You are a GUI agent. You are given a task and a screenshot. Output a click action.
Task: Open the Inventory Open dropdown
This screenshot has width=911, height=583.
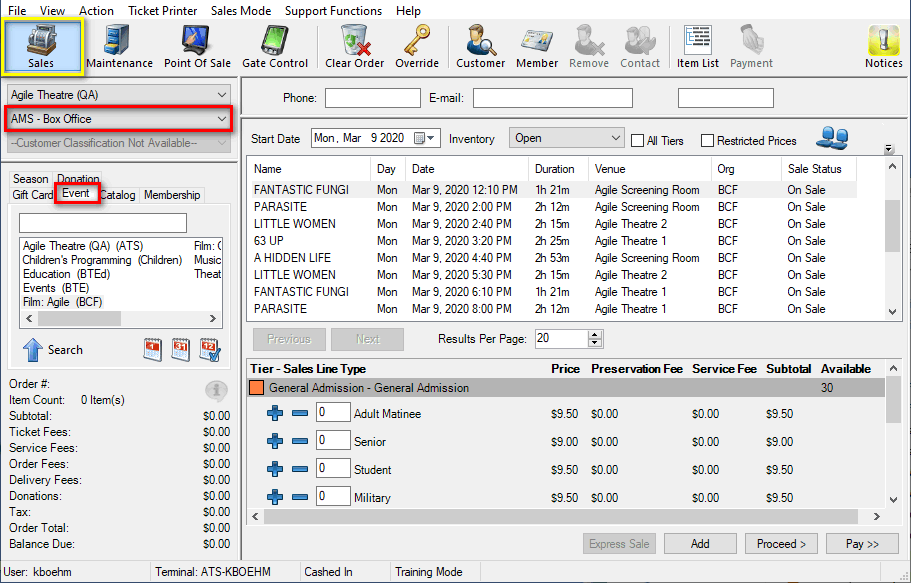click(x=566, y=138)
